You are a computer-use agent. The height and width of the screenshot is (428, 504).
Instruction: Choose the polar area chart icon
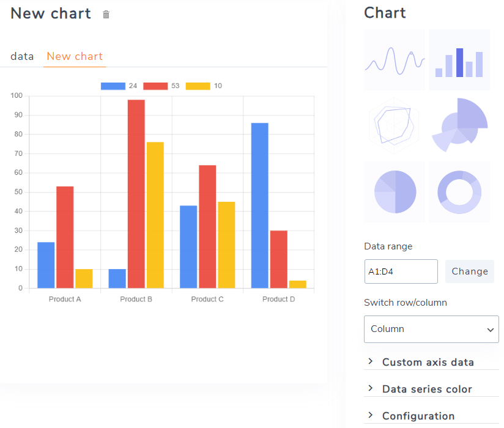[459, 125]
